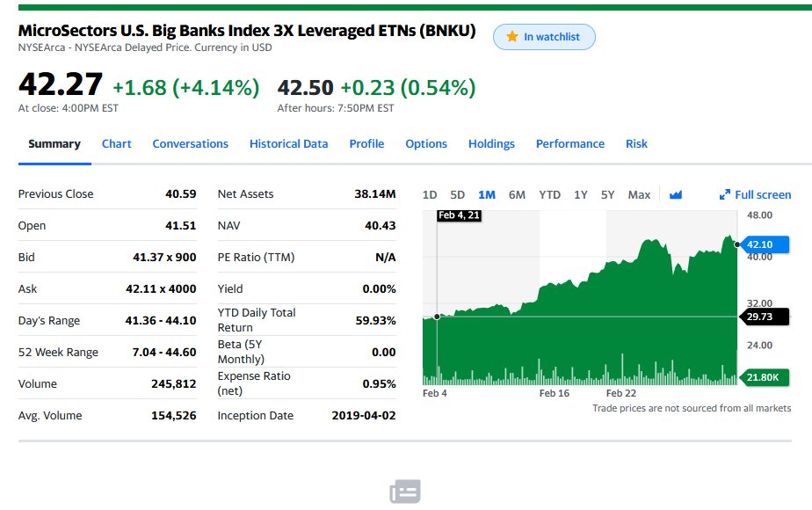Screen dimensions: 812x510
Task: Switch to the Chart tab
Action: click(x=117, y=143)
